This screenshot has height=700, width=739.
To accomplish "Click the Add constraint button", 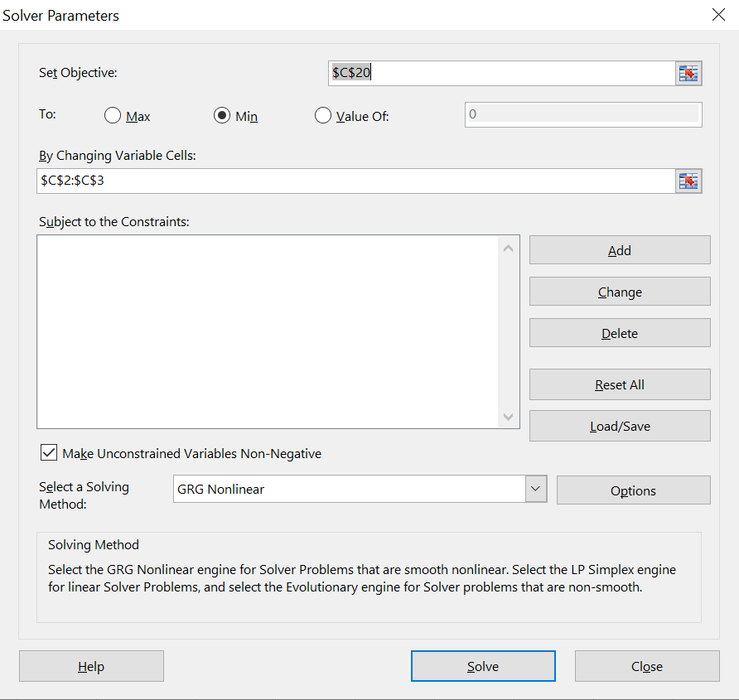I will click(x=620, y=250).
